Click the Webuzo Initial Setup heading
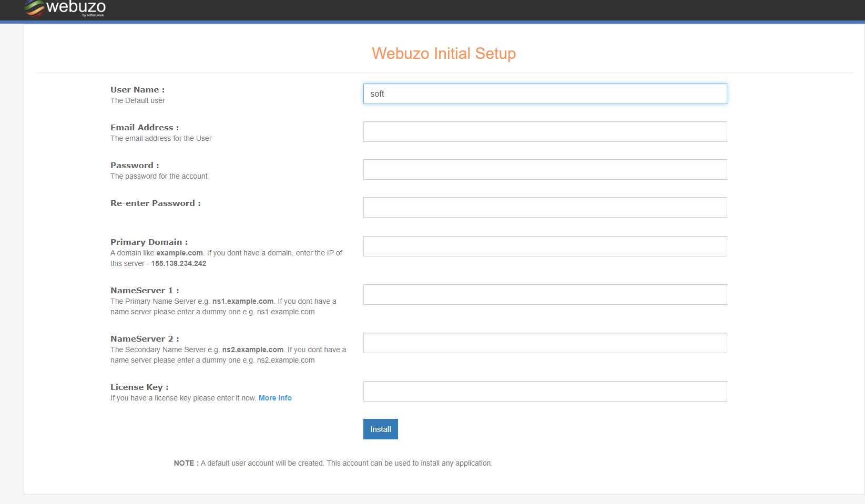 pyautogui.click(x=444, y=54)
